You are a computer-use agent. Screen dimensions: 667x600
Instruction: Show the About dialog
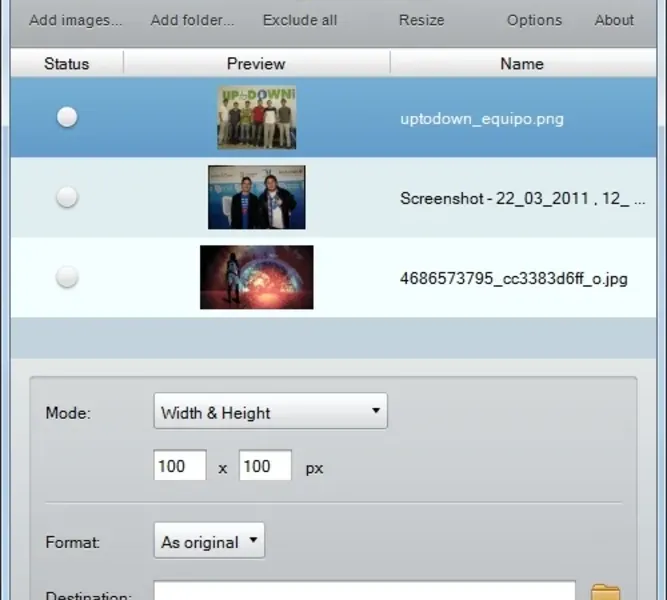pos(614,20)
